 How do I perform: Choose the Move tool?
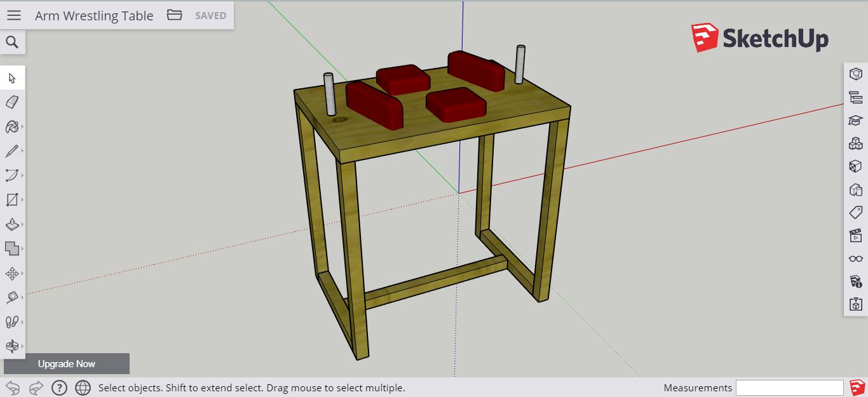(13, 274)
